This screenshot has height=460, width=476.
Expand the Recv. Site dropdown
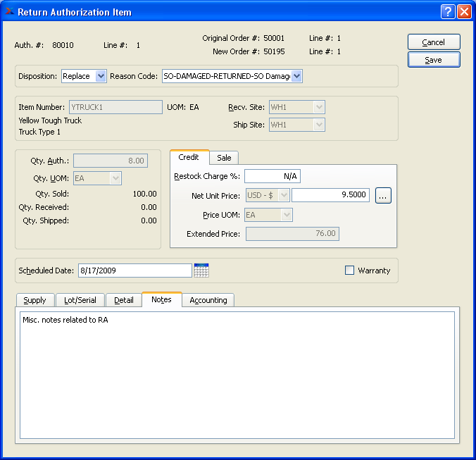(318, 107)
